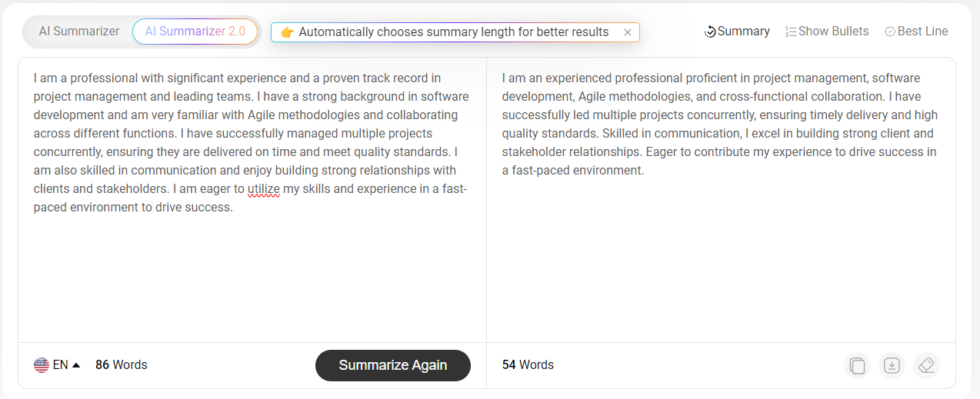Click the copy summary icon
980x399 pixels.
(857, 365)
